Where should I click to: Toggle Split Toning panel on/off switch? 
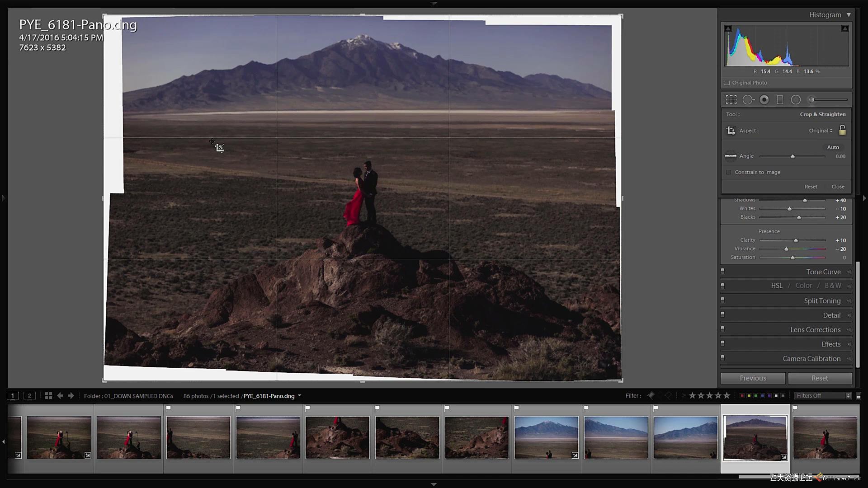[722, 300]
